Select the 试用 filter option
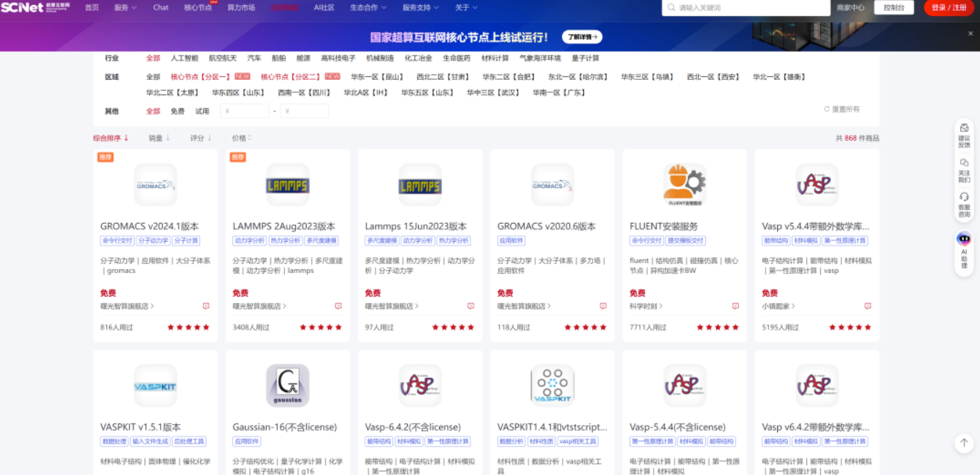The height and width of the screenshot is (475, 980). tap(202, 111)
